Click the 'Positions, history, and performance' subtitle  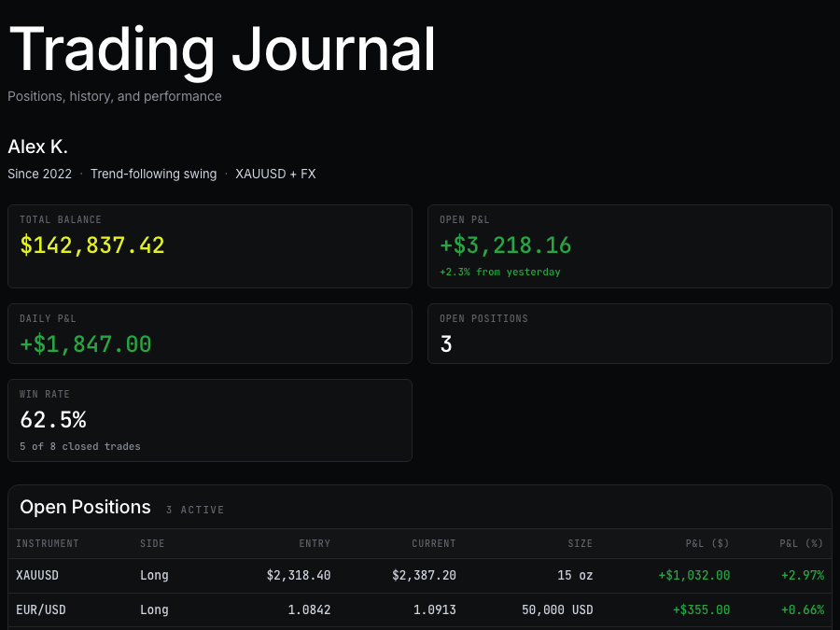(x=115, y=96)
